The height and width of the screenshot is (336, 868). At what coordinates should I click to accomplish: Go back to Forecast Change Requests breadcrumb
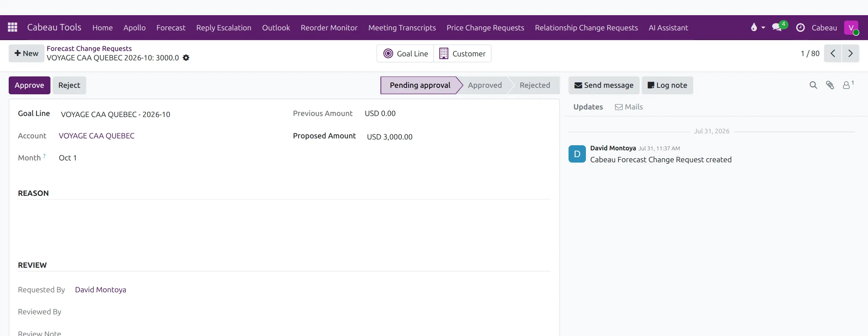(89, 48)
